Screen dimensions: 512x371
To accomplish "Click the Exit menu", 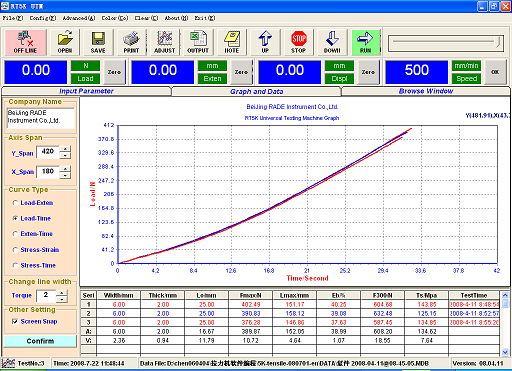I will click(205, 18).
